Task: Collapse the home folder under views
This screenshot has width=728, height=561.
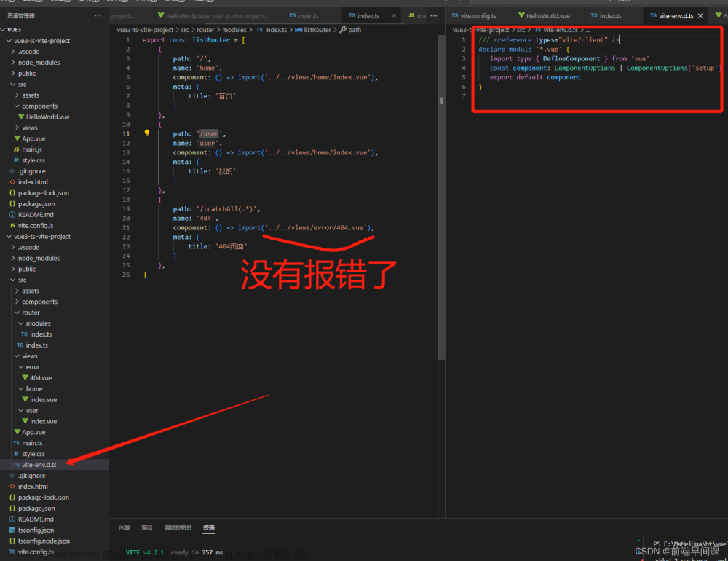Action: point(21,388)
